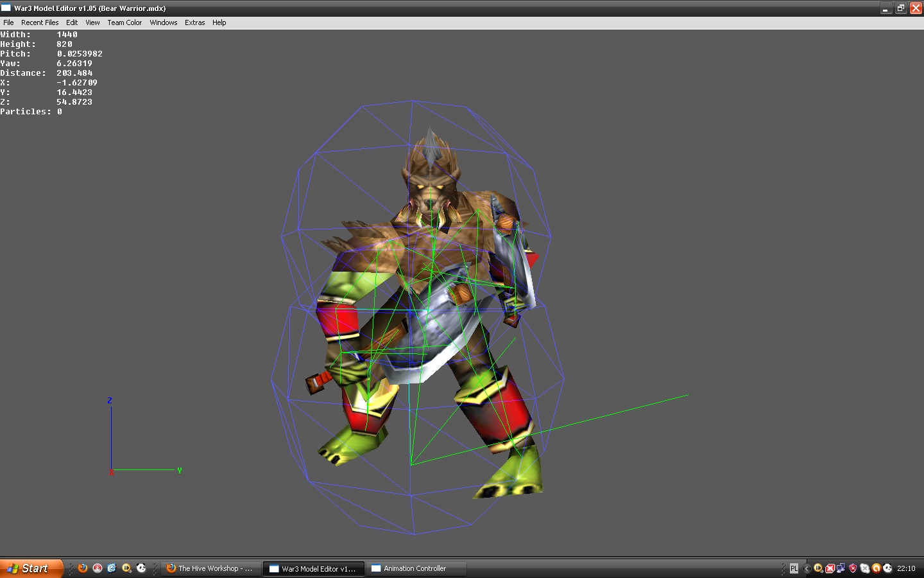Click the 22:10 system clock
This screenshot has width=924, height=578.
906,568
